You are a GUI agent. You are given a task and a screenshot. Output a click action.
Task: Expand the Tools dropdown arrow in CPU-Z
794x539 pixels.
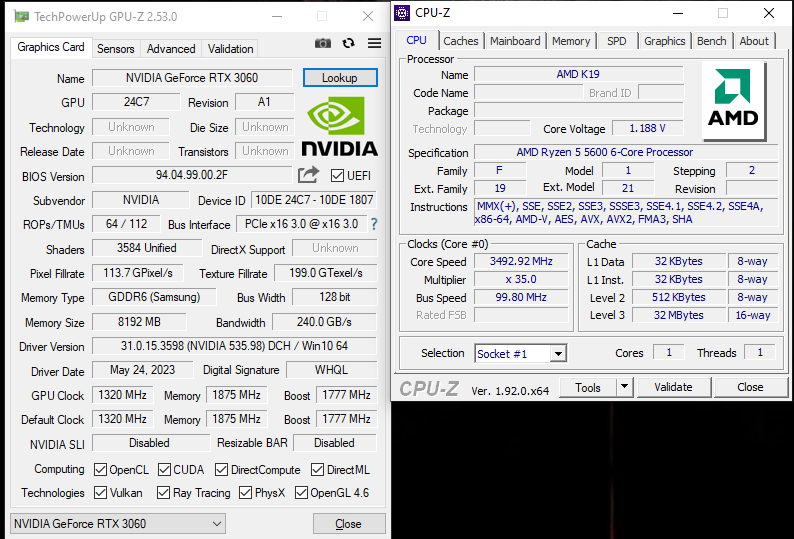(x=624, y=387)
